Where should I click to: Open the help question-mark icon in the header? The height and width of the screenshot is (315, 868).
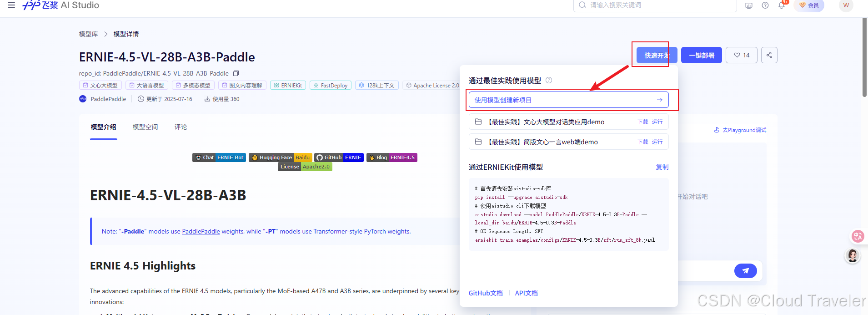765,5
